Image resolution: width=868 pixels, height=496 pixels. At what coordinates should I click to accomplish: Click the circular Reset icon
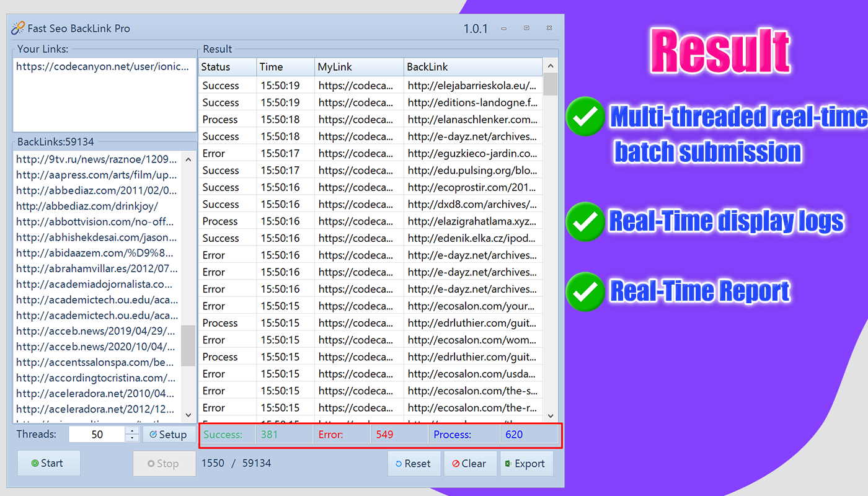[x=399, y=463]
